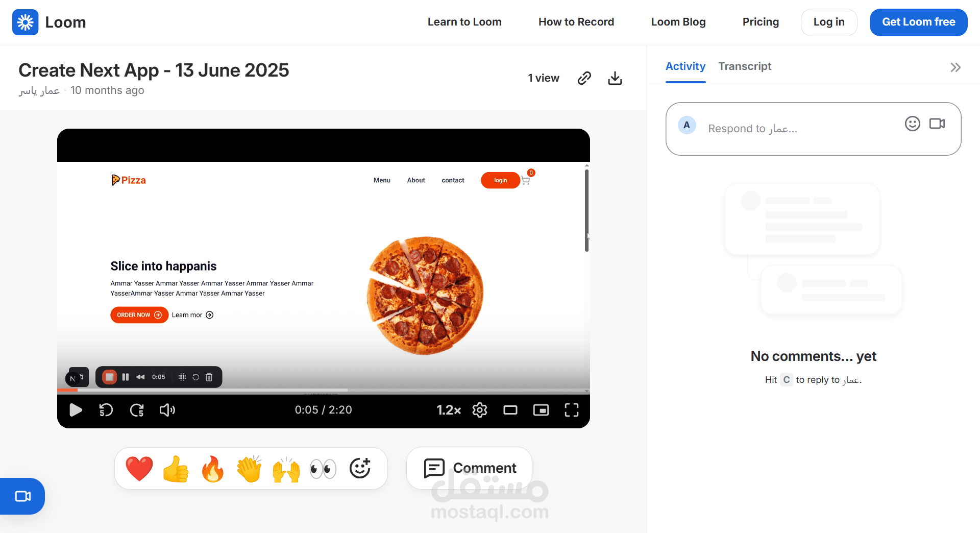This screenshot has height=533, width=980.
Task: Add a custom emoji reaction
Action: 360,468
